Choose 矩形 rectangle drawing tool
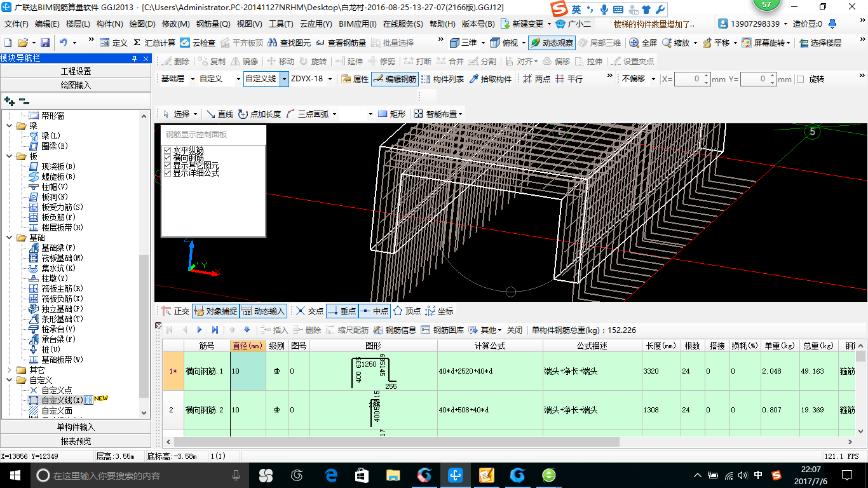Screen dimensions: 868x488 391,114
